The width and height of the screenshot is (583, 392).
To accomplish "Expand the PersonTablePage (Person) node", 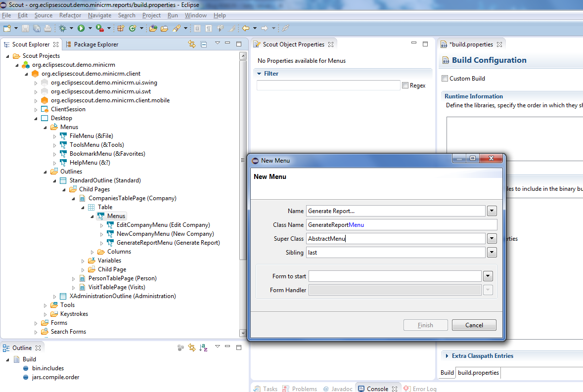I will (73, 279).
